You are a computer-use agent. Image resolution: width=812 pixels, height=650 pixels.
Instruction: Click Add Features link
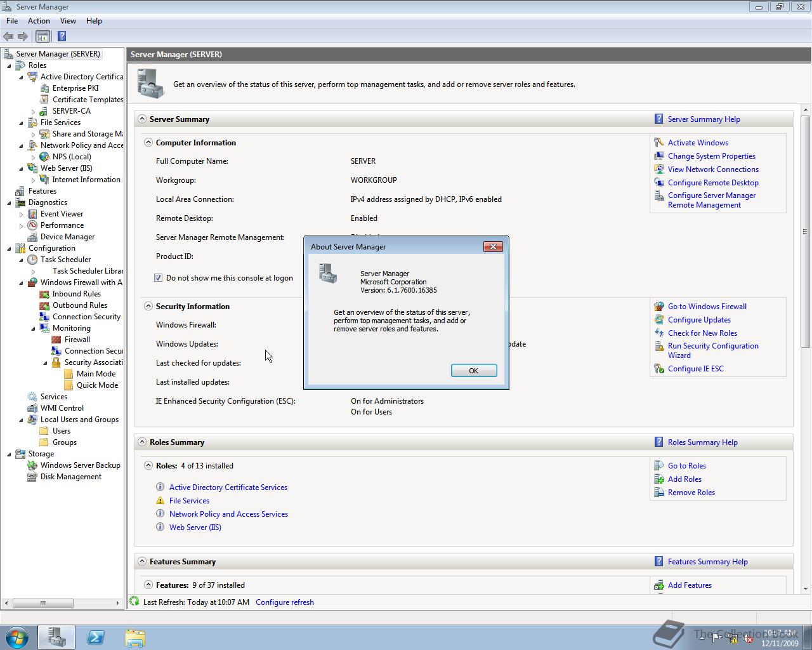[690, 585]
